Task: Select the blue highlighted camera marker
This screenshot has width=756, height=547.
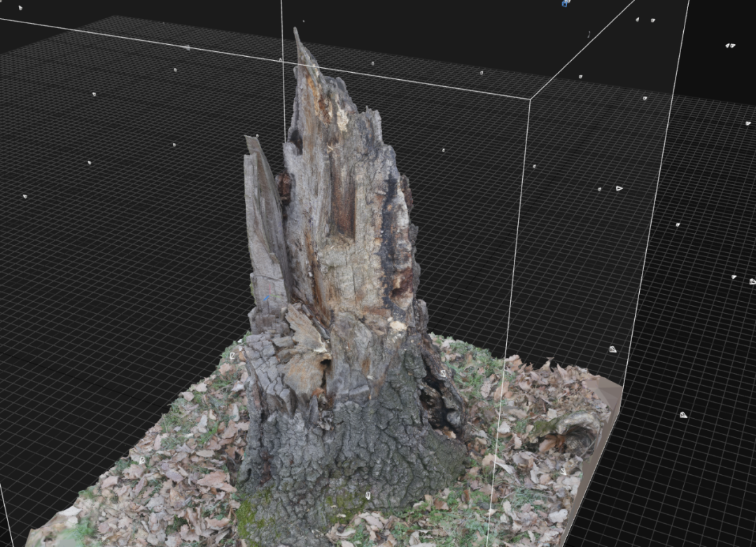Action: [x=565, y=4]
